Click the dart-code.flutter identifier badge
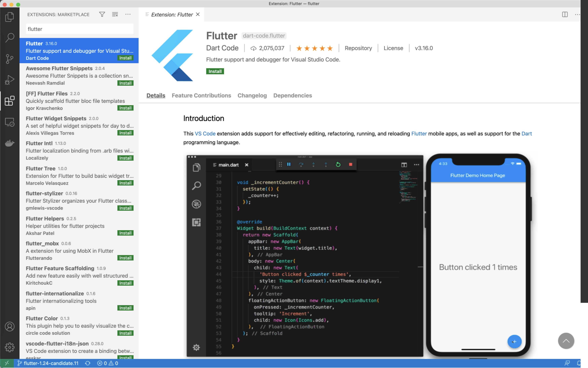The width and height of the screenshot is (588, 368). click(264, 36)
